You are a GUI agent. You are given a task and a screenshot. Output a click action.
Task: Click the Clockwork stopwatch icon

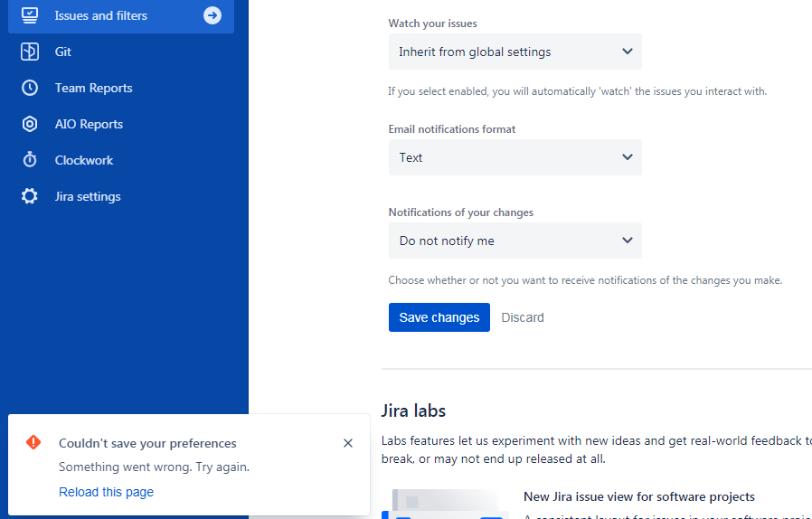[30, 159]
